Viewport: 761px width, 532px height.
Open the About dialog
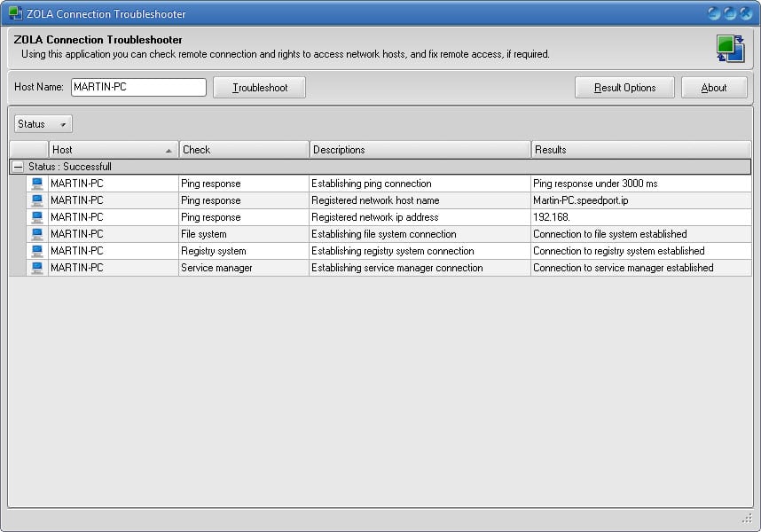tap(715, 87)
